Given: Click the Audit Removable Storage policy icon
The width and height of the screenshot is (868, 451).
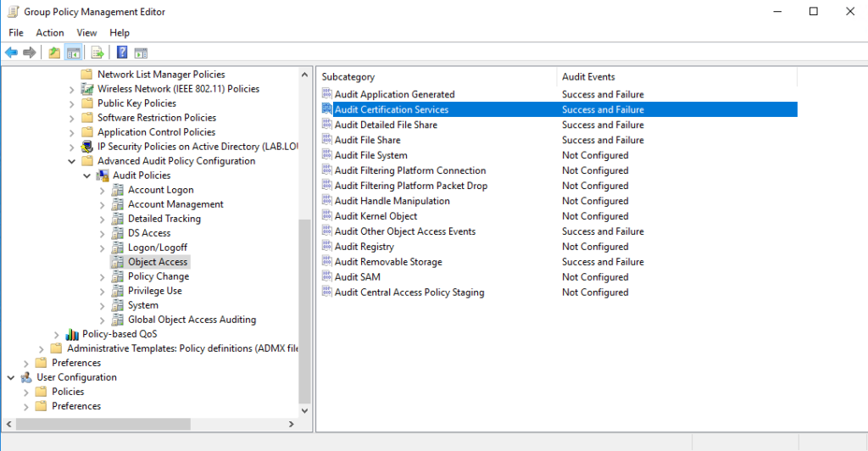Looking at the screenshot, I should [327, 261].
